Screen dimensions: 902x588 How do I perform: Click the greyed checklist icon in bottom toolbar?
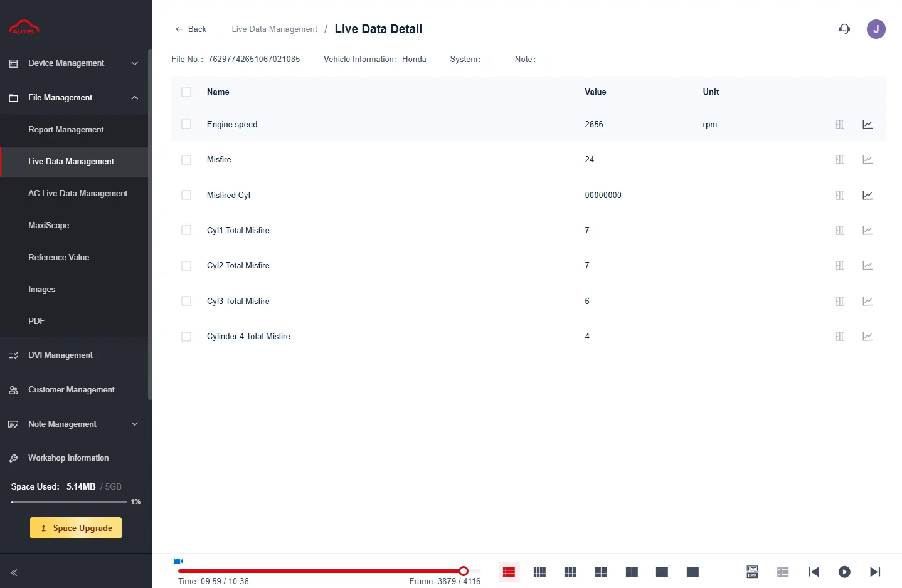coord(783,572)
